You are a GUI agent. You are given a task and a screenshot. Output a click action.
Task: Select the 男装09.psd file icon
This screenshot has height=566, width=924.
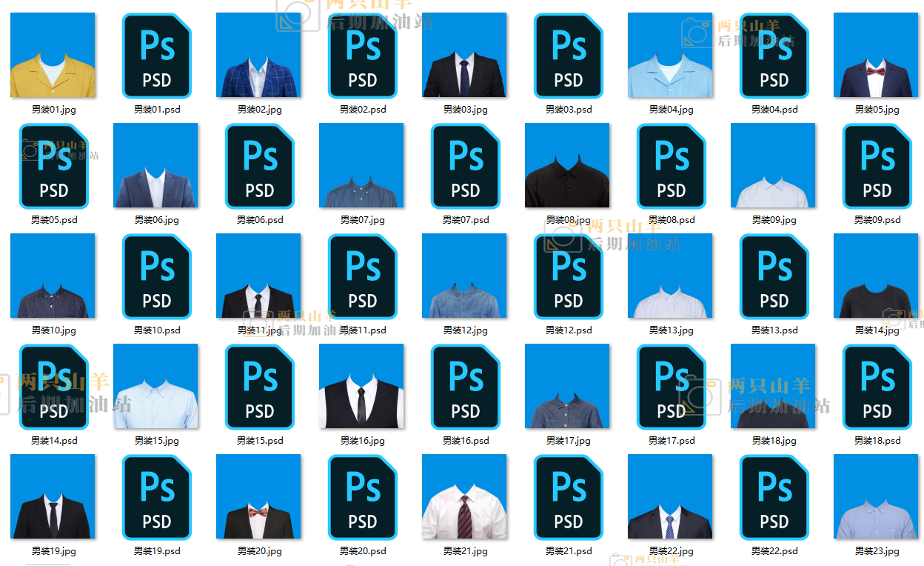point(877,166)
